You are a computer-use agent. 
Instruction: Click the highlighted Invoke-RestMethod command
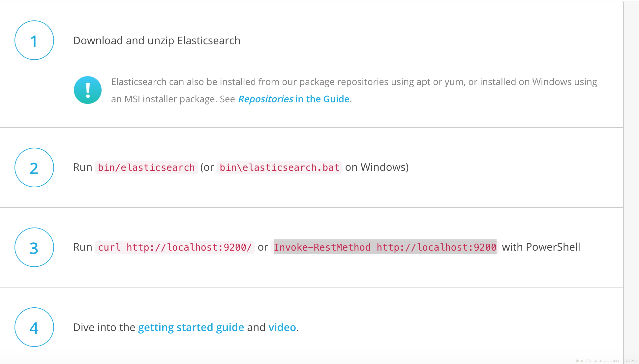pos(385,247)
